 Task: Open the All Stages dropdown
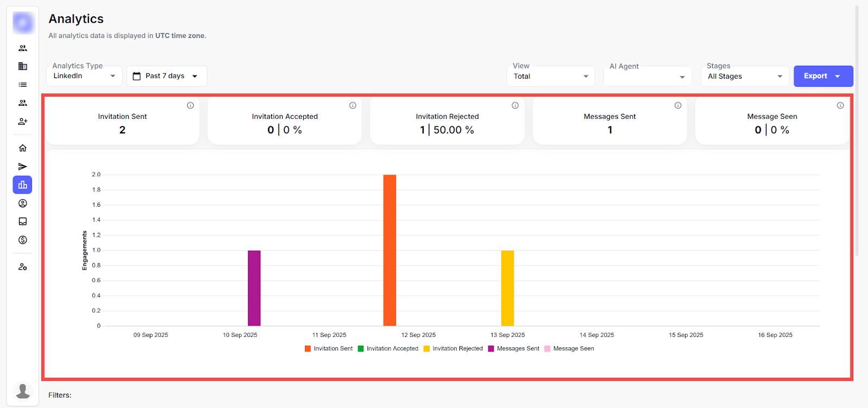tap(745, 76)
